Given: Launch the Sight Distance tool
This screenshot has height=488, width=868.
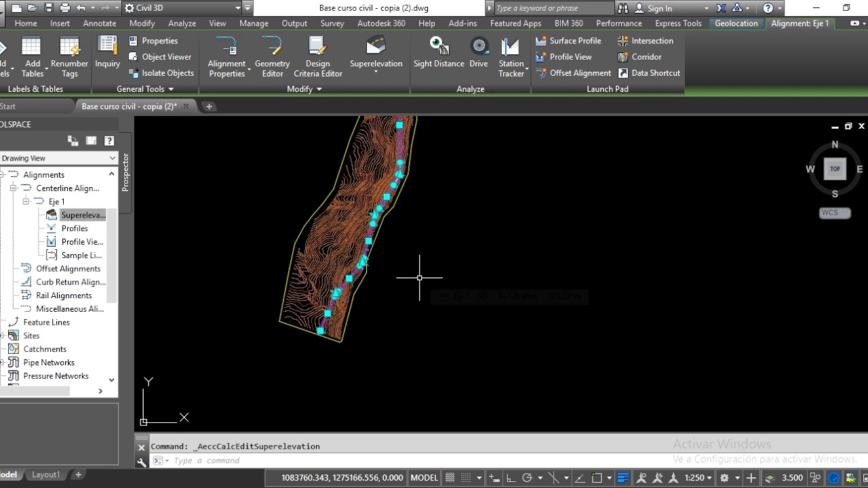Looking at the screenshot, I should click(x=439, y=53).
